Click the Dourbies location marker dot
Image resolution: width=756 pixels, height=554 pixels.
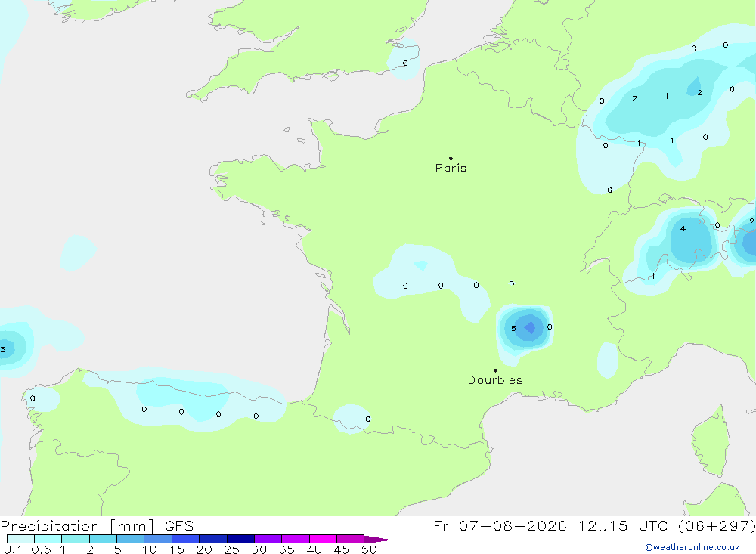[495, 370]
